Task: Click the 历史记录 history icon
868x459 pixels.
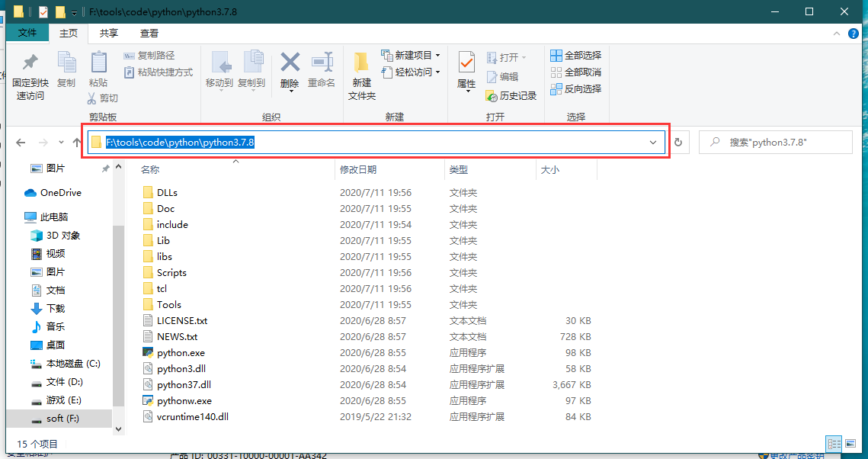Action: click(492, 96)
